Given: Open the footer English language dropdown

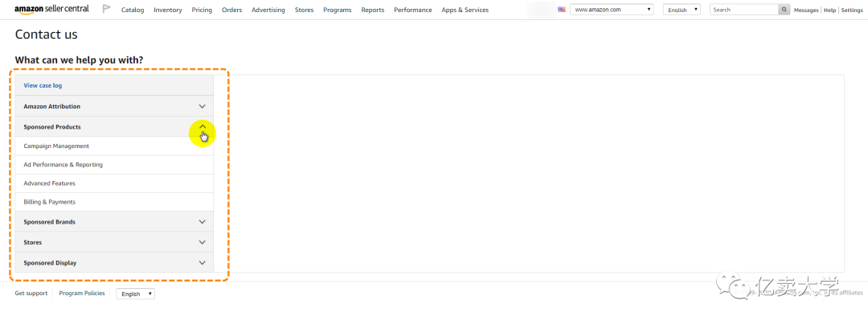Looking at the screenshot, I should point(136,294).
